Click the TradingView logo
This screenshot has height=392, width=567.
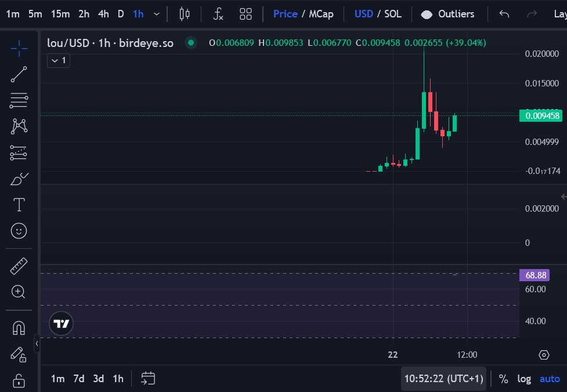(61, 324)
